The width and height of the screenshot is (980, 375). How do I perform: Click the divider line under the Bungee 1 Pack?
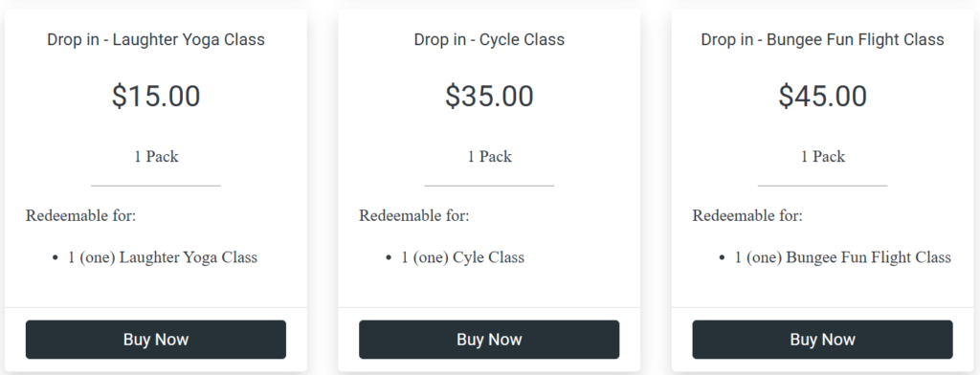822,186
